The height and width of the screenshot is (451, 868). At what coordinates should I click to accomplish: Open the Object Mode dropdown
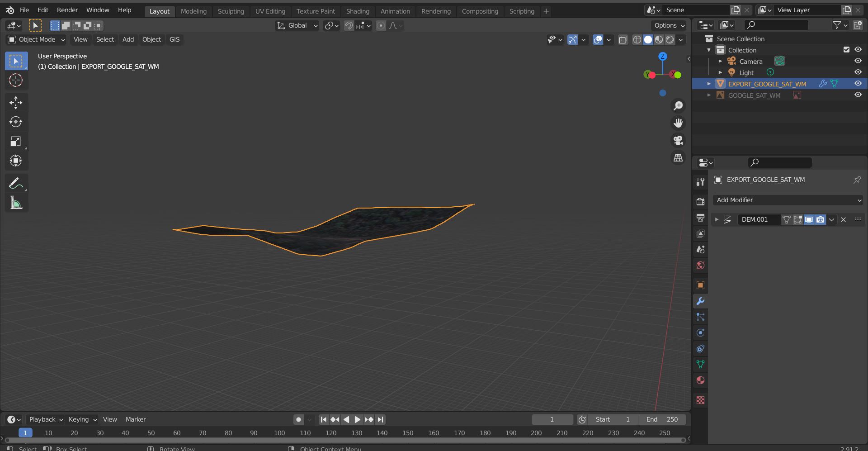click(37, 40)
